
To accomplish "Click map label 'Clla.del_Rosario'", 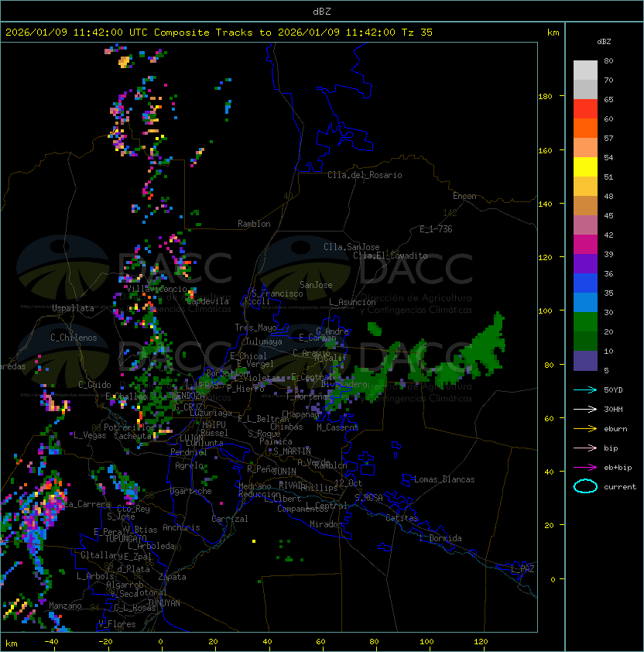I will (x=365, y=175).
